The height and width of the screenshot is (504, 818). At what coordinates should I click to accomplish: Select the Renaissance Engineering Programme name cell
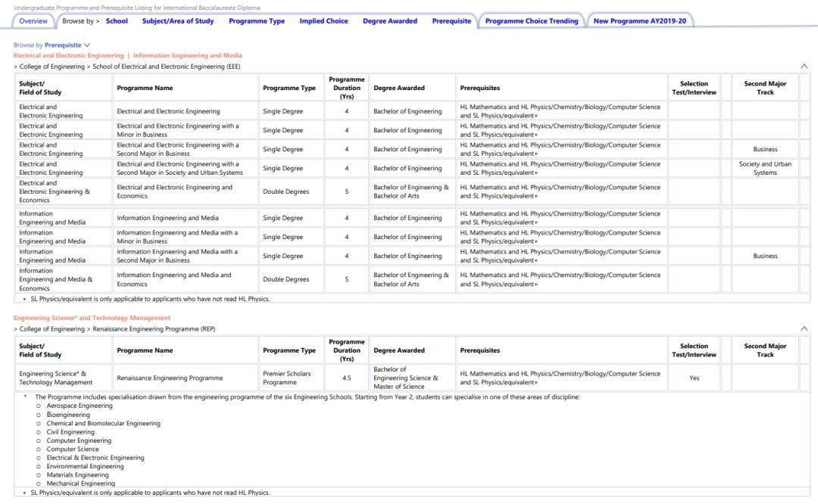(x=170, y=378)
